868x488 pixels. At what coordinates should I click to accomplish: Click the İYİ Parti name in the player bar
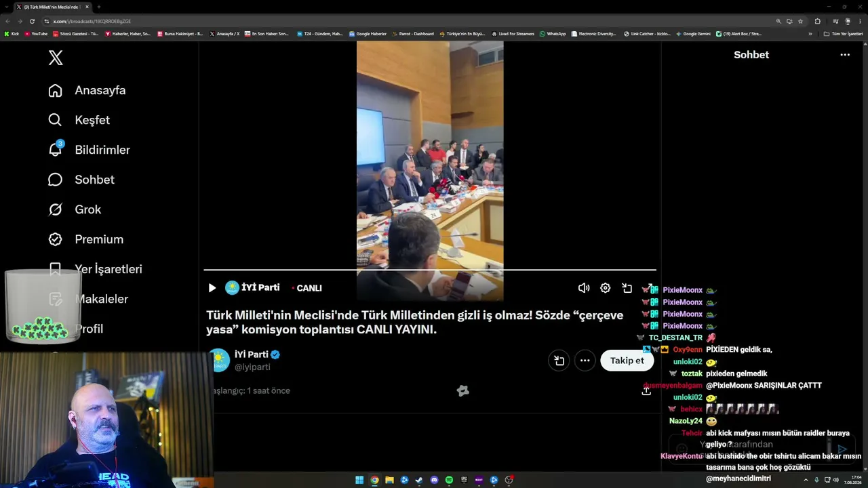[260, 287]
